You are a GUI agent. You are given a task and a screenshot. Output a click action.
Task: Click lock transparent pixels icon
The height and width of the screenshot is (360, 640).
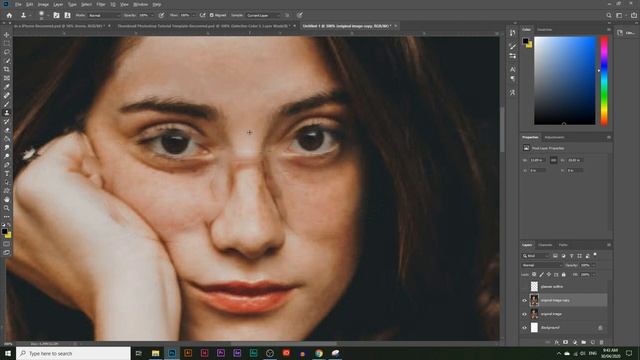(534, 274)
